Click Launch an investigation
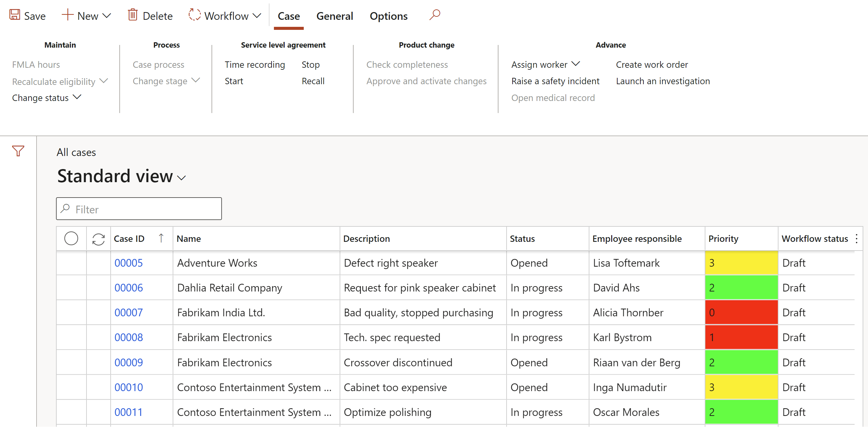 (663, 81)
